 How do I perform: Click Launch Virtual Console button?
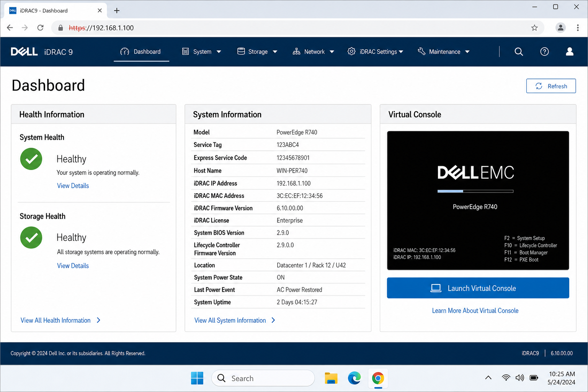478,288
